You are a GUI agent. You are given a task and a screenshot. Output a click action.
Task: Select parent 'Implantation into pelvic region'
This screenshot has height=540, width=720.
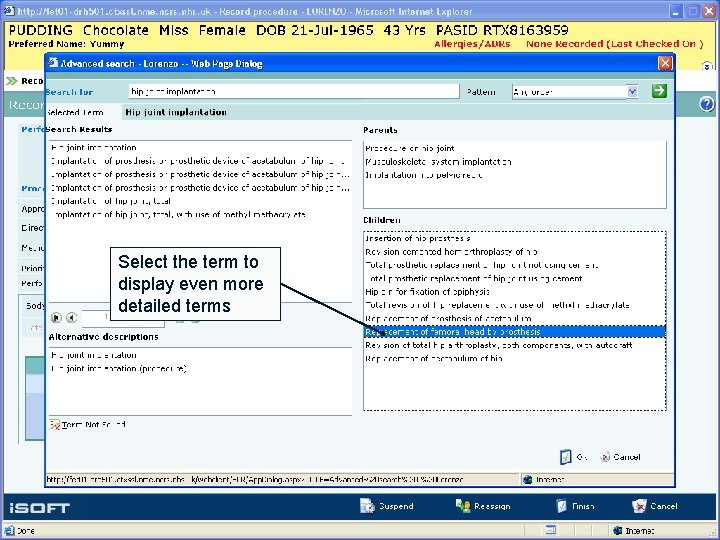pyautogui.click(x=423, y=175)
